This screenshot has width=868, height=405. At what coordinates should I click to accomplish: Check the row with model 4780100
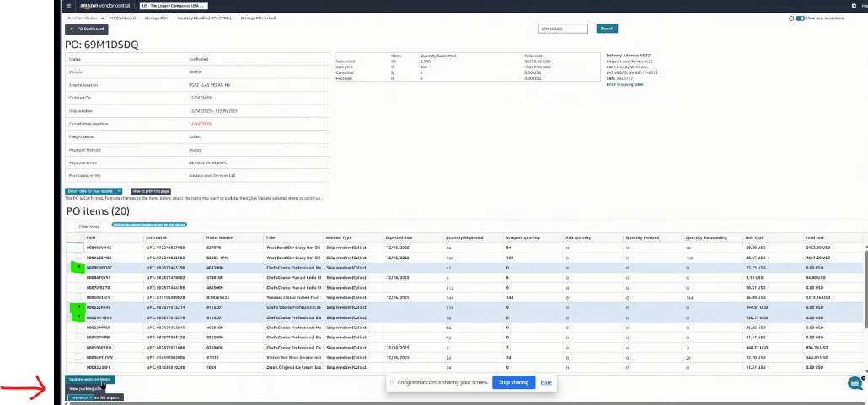(x=78, y=277)
